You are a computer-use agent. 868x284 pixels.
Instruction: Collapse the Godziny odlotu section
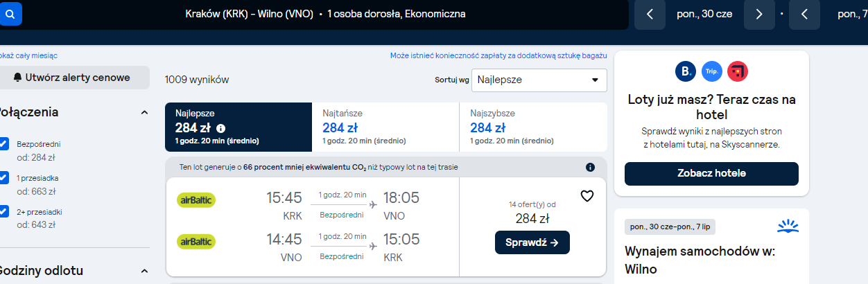(144, 271)
